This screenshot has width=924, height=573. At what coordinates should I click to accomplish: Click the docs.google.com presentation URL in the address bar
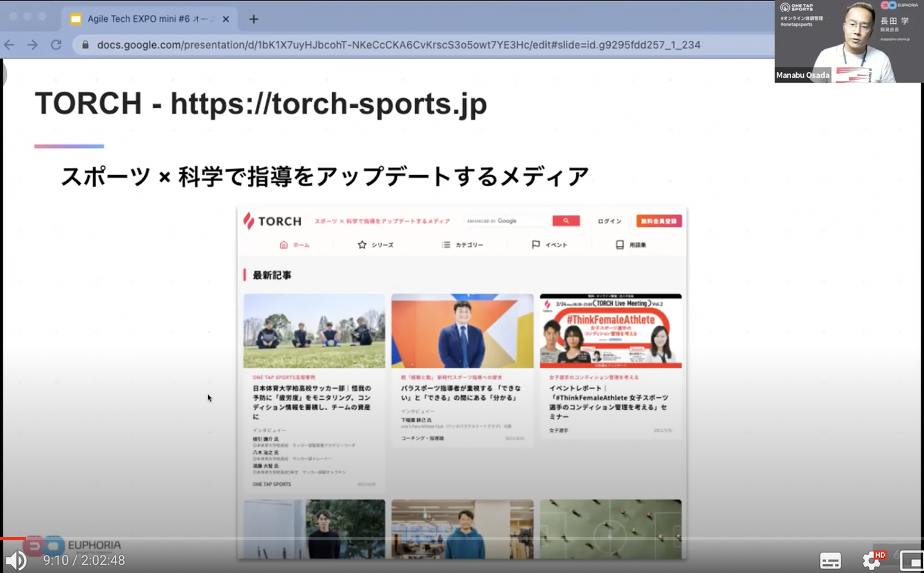click(x=398, y=45)
